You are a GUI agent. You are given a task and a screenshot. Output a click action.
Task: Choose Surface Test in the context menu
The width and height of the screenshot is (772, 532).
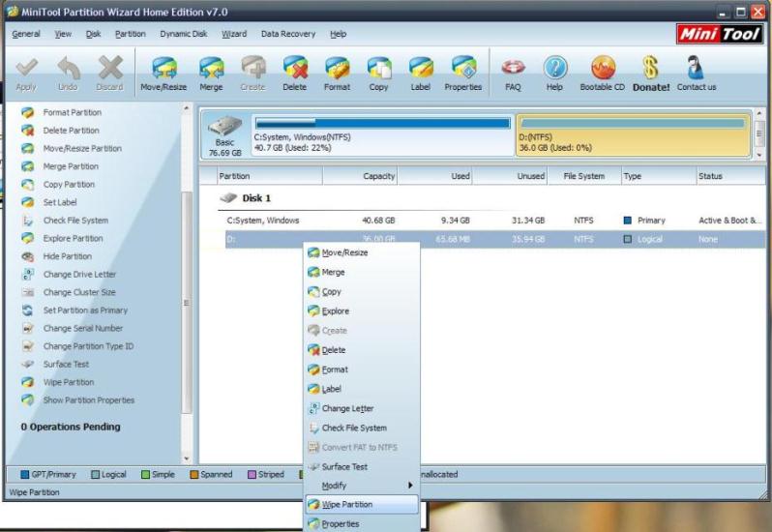(x=362, y=466)
